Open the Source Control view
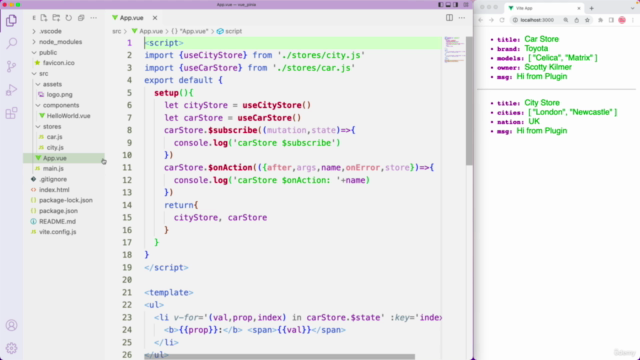The width and height of the screenshot is (640, 360). pos(11,67)
